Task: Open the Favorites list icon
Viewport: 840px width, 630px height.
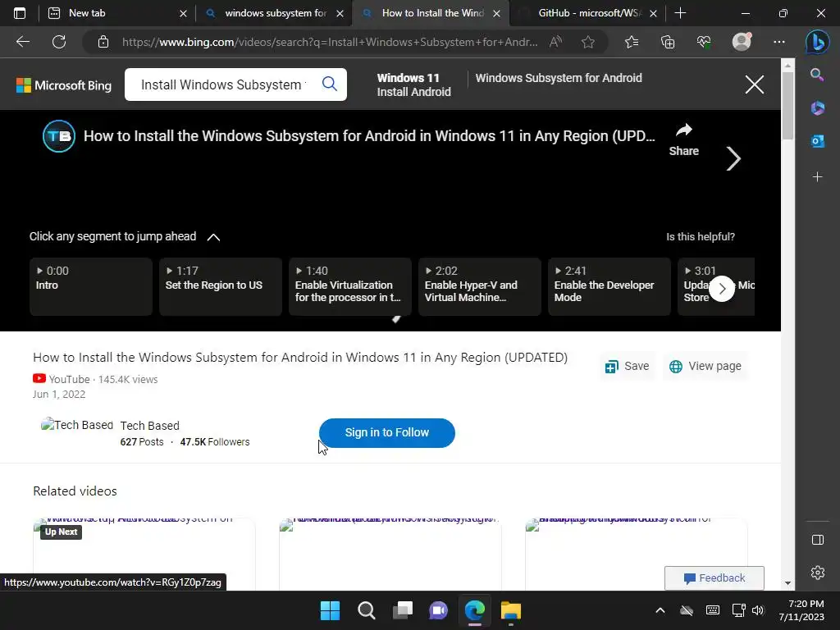Action: [632, 42]
